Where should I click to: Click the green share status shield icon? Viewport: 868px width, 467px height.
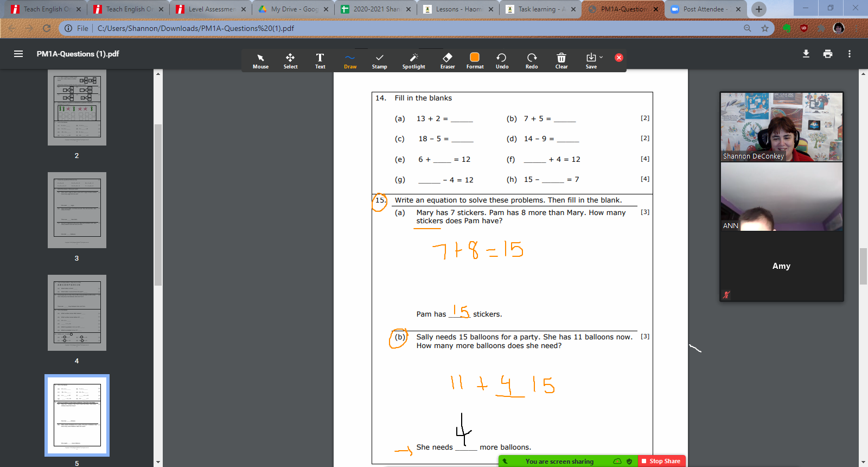pyautogui.click(x=629, y=461)
